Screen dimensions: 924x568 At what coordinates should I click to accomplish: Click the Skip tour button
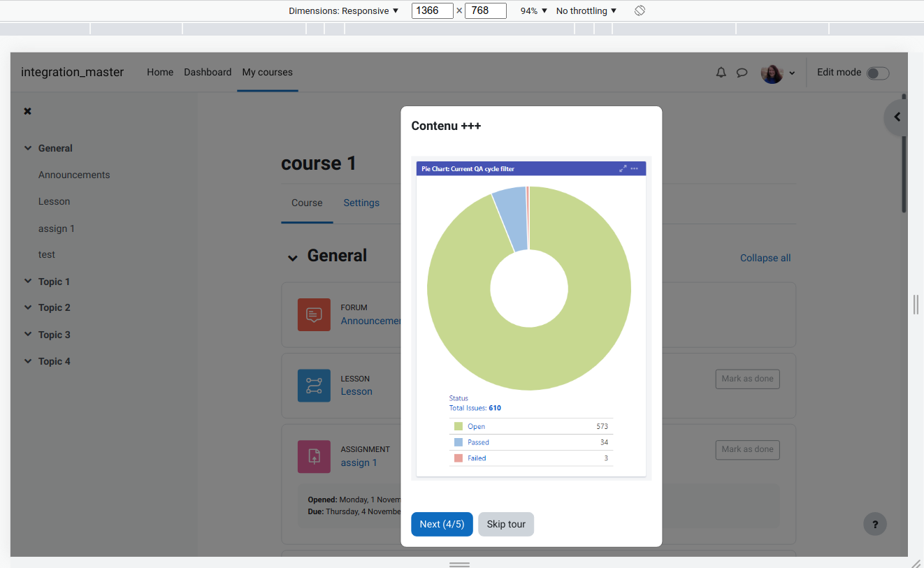(506, 524)
